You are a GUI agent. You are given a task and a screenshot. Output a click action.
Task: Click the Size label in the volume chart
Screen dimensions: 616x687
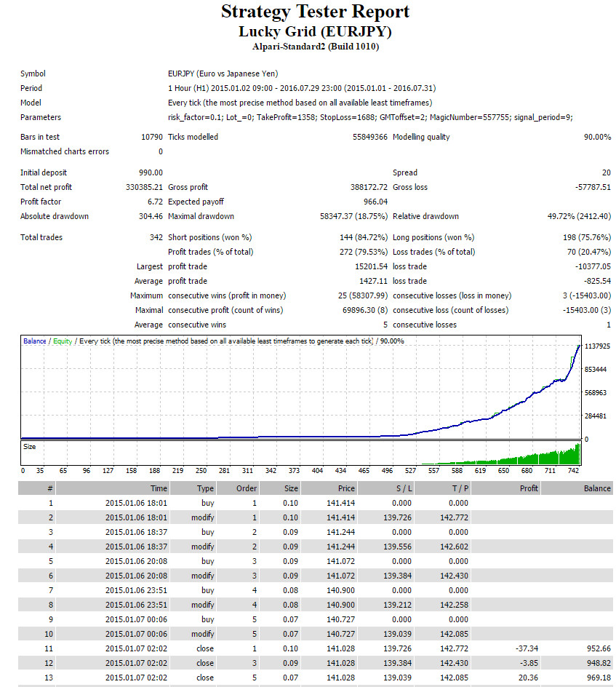pos(29,446)
